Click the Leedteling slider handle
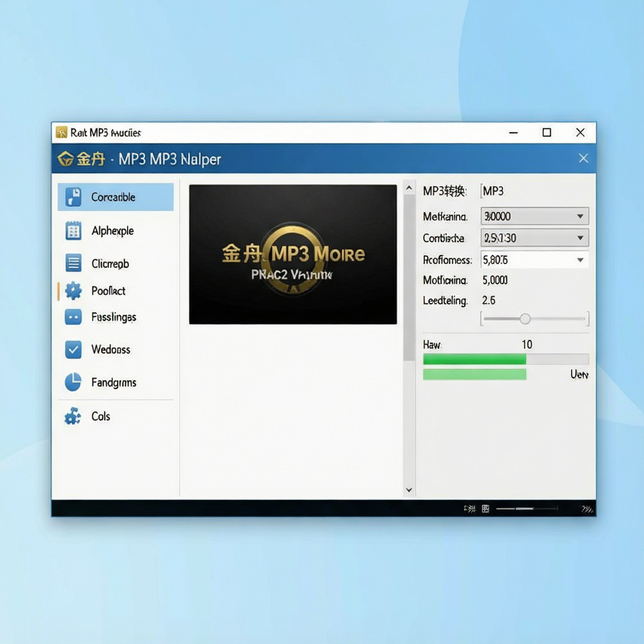 coord(525,319)
